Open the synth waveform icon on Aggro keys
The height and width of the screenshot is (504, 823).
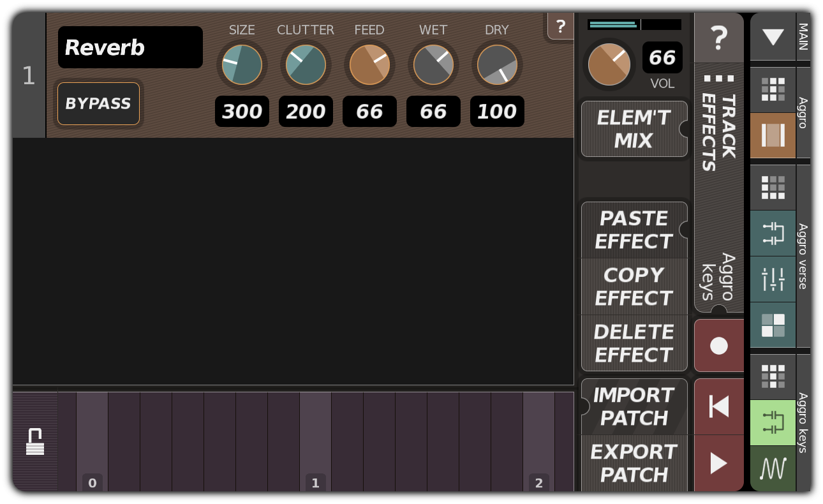click(773, 468)
